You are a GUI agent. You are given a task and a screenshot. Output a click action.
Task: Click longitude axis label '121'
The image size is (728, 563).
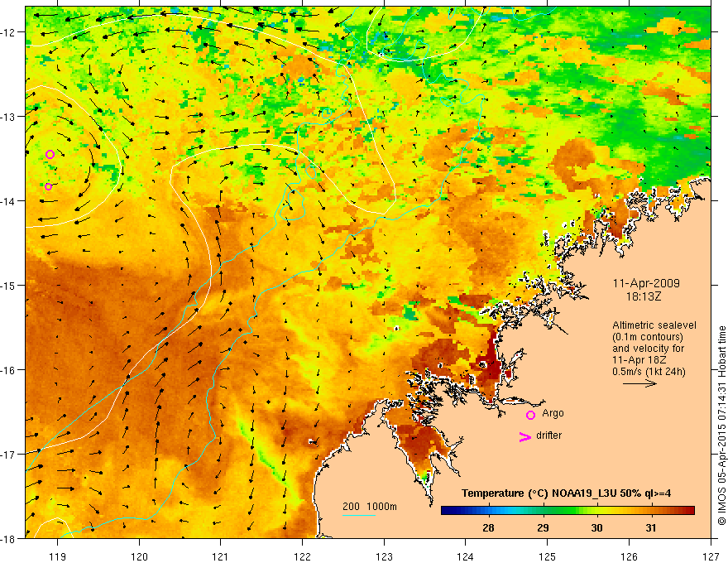(x=221, y=556)
